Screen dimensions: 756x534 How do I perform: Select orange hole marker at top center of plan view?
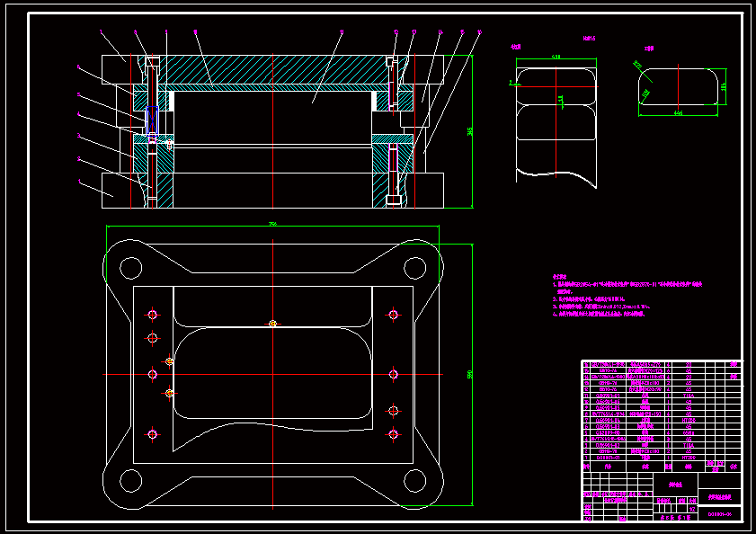272,324
